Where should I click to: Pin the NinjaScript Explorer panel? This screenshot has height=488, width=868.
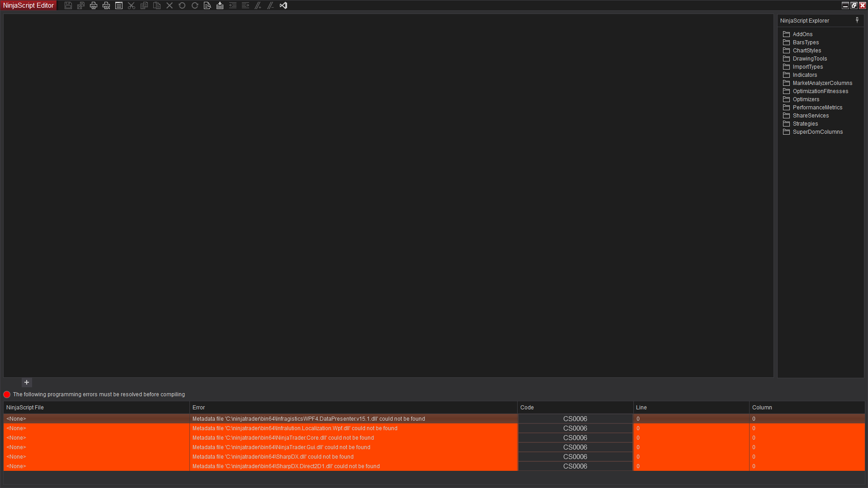(x=857, y=20)
